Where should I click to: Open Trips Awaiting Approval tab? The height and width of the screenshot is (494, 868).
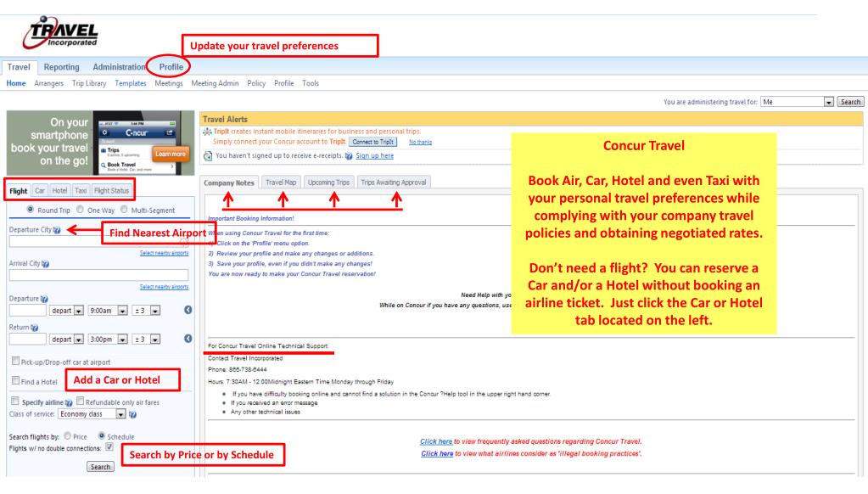(x=394, y=182)
